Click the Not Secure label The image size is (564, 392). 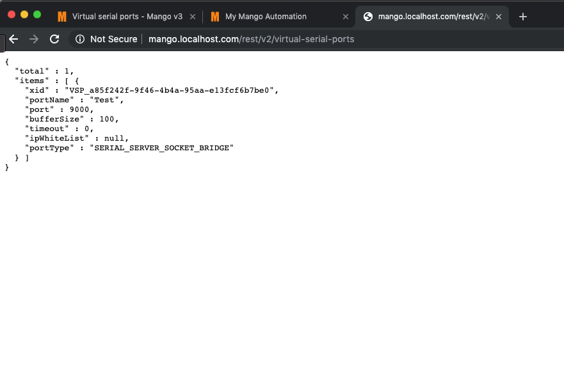click(114, 39)
